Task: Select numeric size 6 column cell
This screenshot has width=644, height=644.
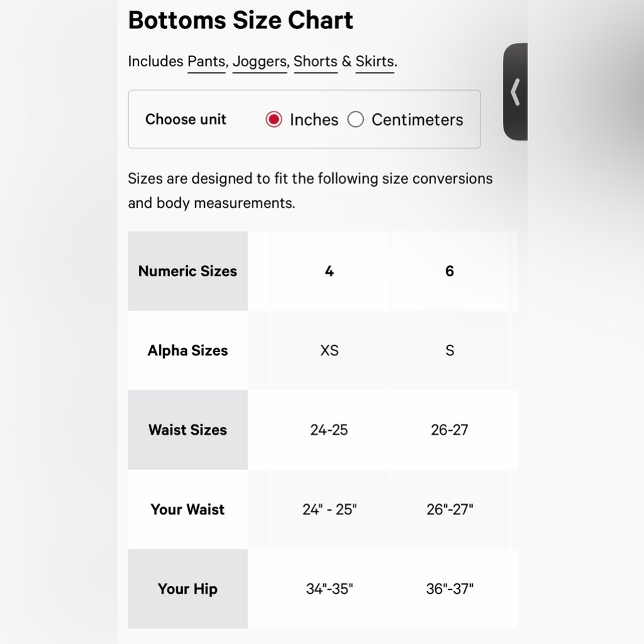Action: coord(450,271)
